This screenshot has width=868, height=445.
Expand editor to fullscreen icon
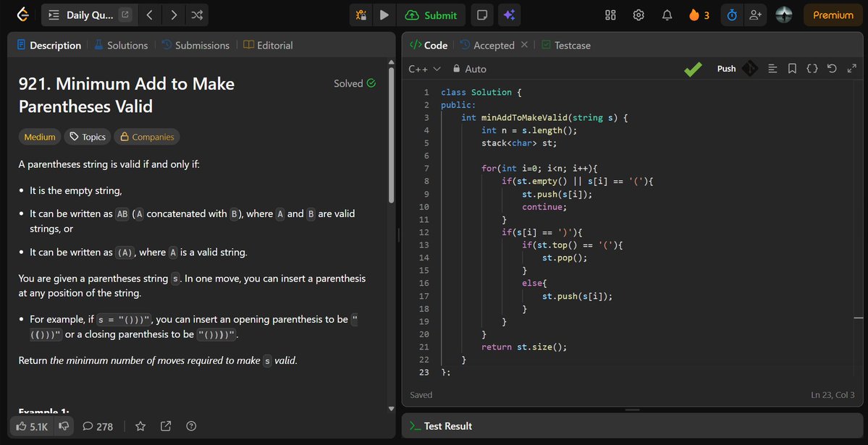(x=851, y=69)
